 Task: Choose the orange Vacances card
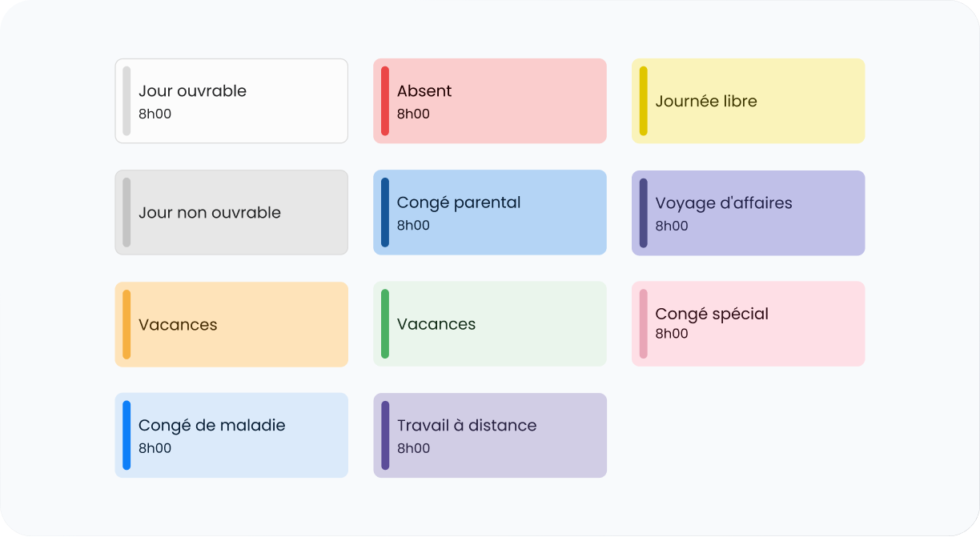pos(231,324)
